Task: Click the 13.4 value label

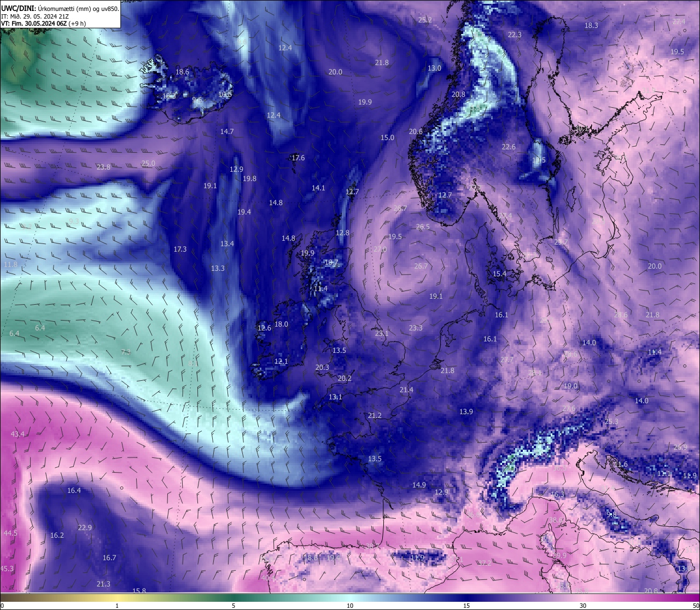Action: [227, 243]
